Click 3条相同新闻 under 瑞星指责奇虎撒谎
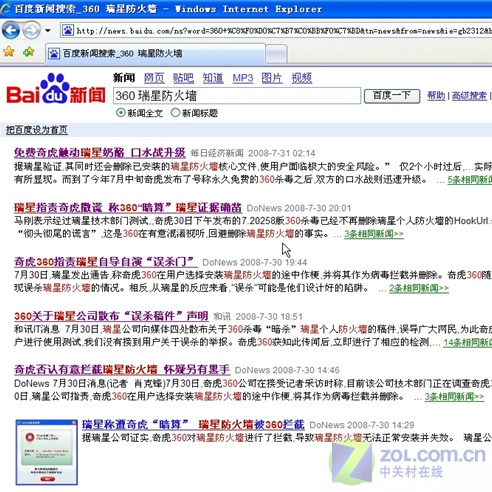 coord(374,234)
